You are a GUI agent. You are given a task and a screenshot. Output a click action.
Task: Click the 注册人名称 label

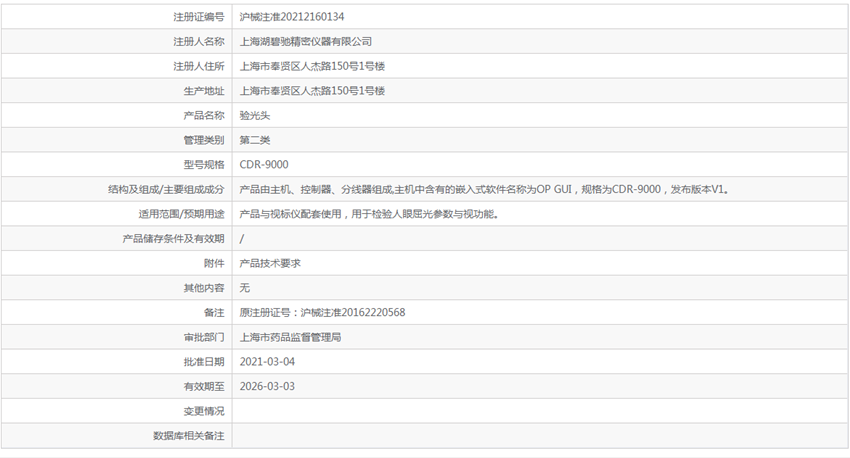click(x=198, y=42)
